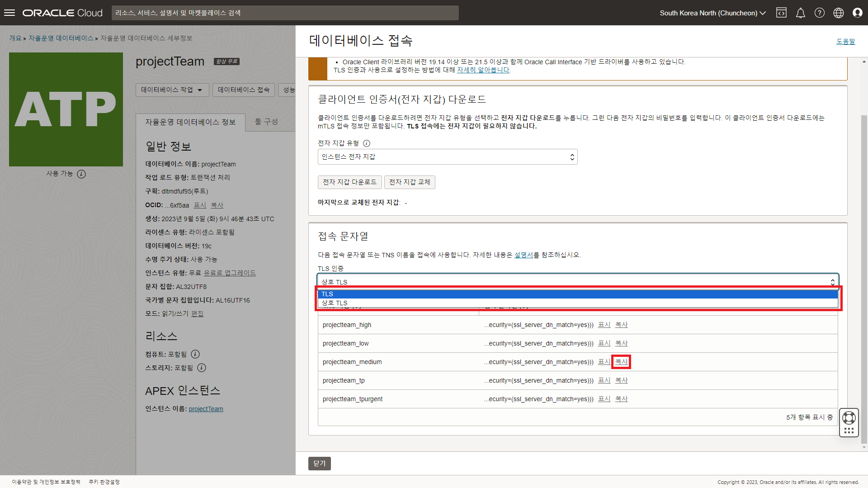The height and width of the screenshot is (488, 868).
Task: Copy the OCID with 복사
Action: 217,205
